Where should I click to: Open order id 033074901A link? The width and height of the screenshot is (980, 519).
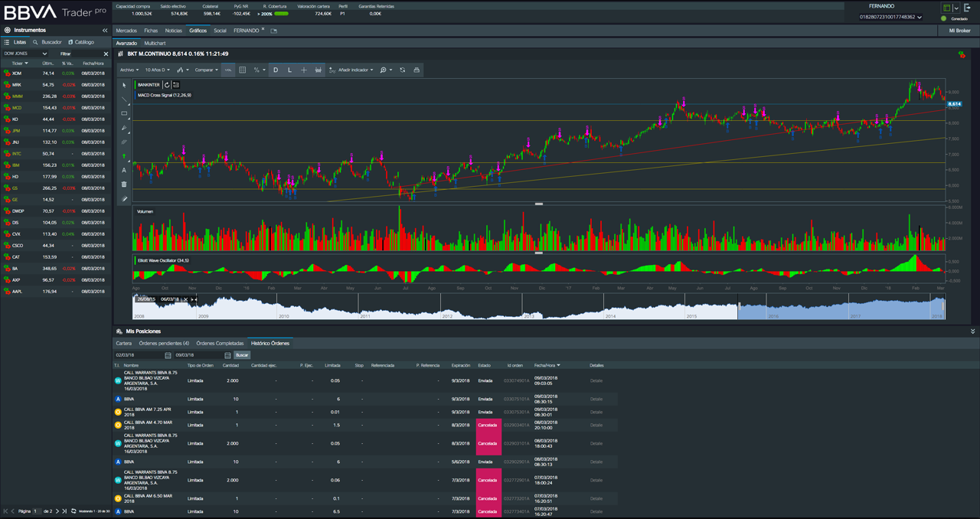516,380
